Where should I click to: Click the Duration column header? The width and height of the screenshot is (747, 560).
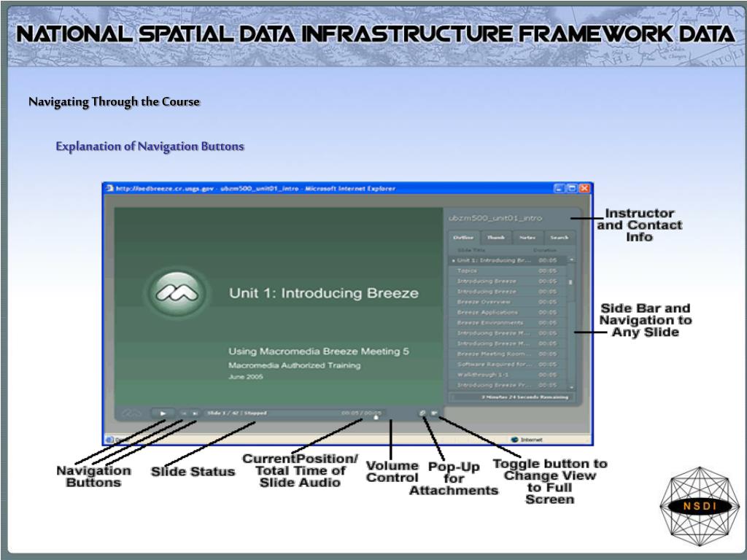click(544, 250)
